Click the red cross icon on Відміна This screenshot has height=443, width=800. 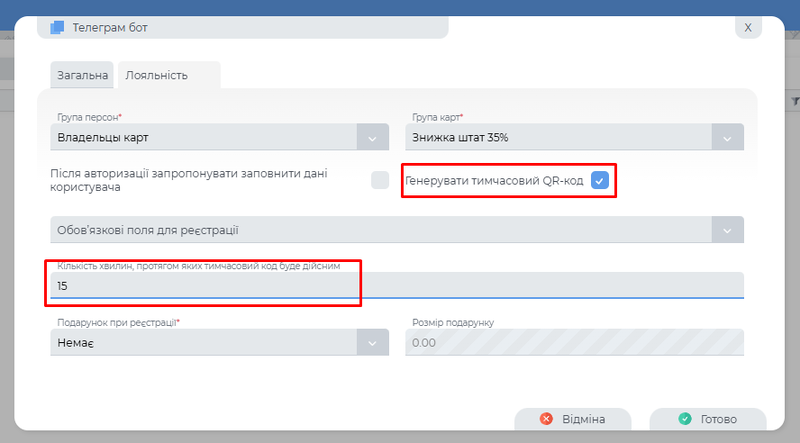pos(546,419)
